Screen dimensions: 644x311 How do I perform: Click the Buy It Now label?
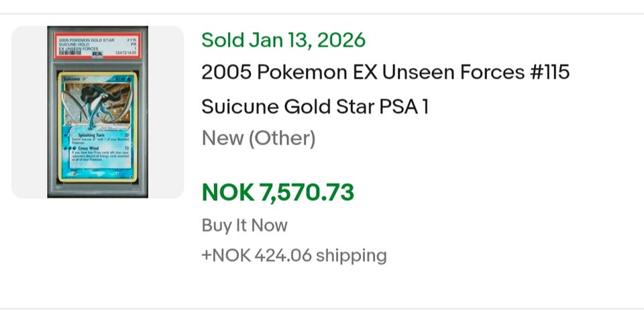244,225
